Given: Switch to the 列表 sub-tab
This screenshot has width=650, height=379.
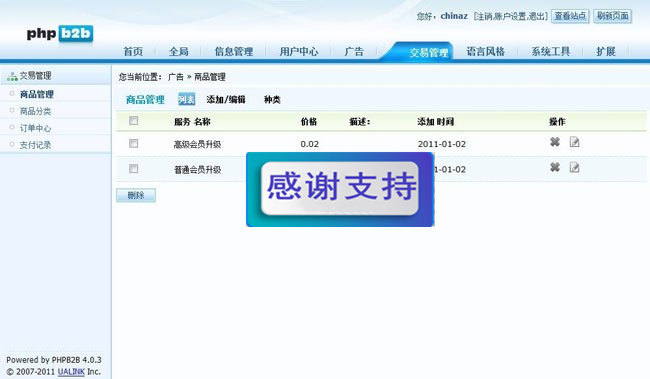Looking at the screenshot, I should pos(187,99).
